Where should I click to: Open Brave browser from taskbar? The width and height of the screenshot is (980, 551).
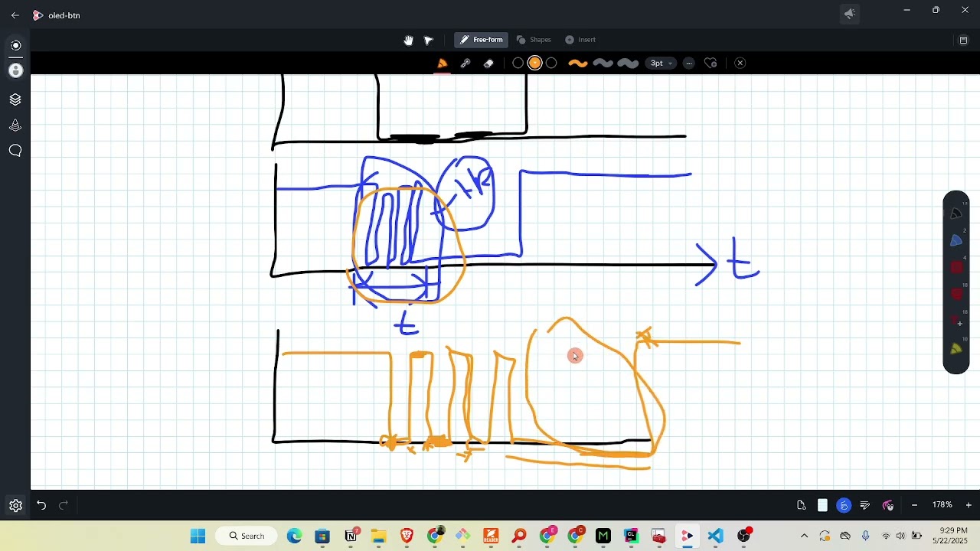407,536
